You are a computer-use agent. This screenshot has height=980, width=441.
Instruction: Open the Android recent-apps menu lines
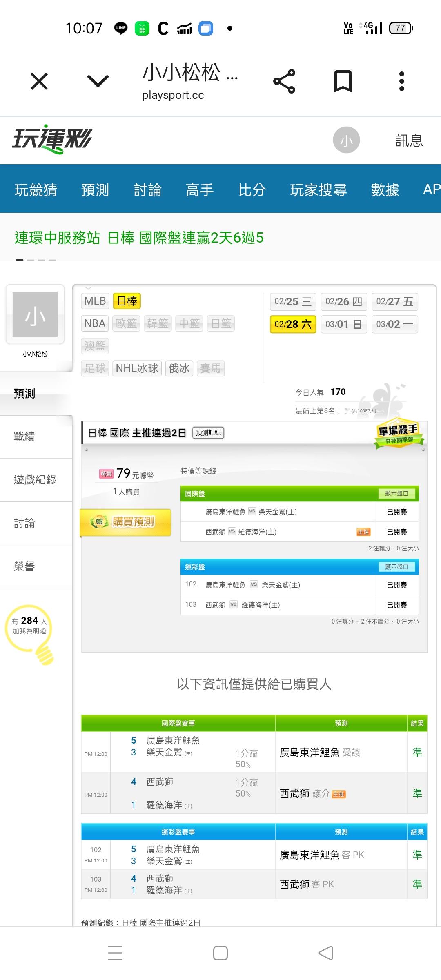pos(115,953)
